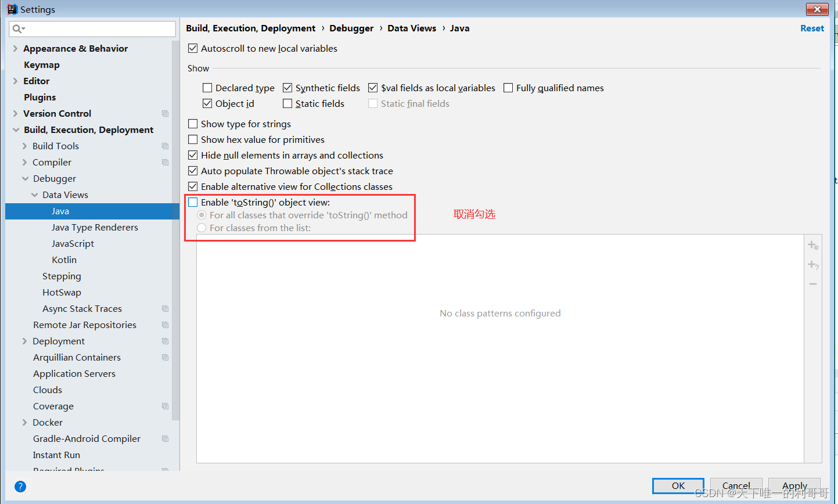Collapse the Data Views node arrow
Viewport: 838px width, 504px height.
(34, 195)
